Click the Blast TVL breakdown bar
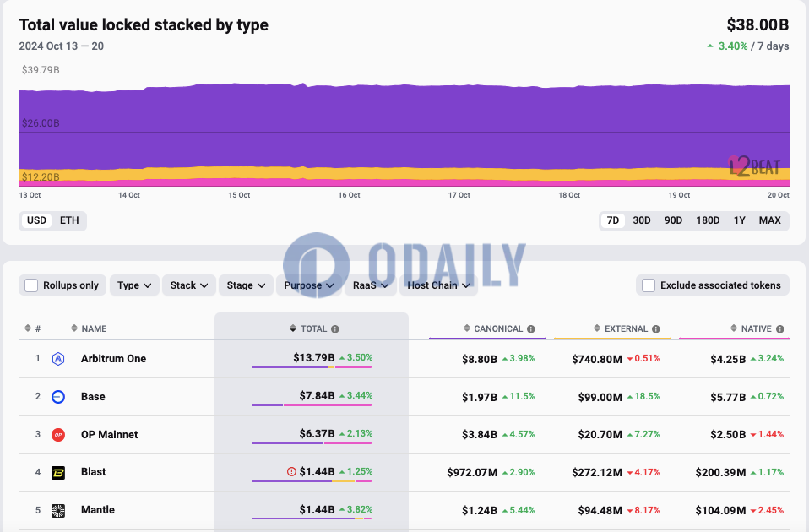Viewport: 809px width, 532px height. (312, 481)
